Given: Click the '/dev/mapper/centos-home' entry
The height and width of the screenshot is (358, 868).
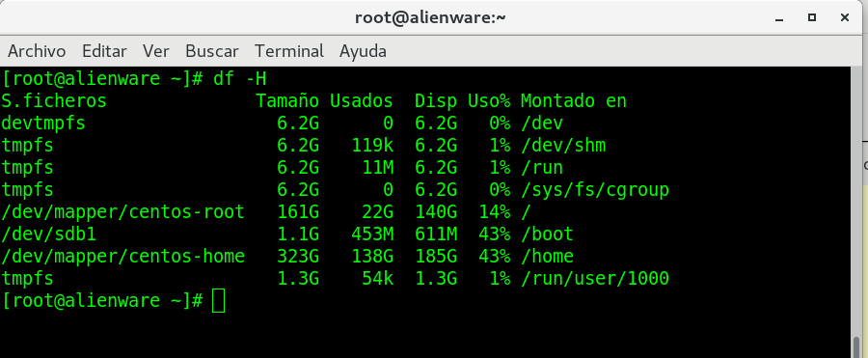Looking at the screenshot, I should pos(122,256).
